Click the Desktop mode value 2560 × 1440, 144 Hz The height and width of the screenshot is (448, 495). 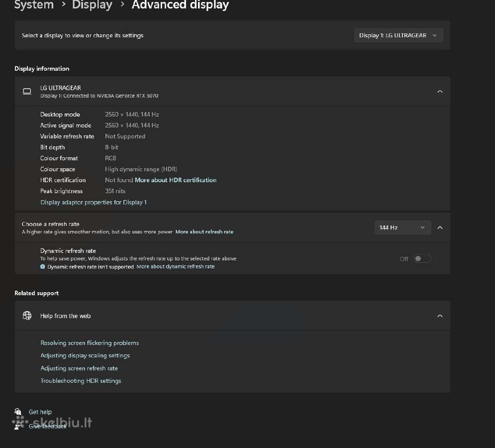[x=132, y=114]
